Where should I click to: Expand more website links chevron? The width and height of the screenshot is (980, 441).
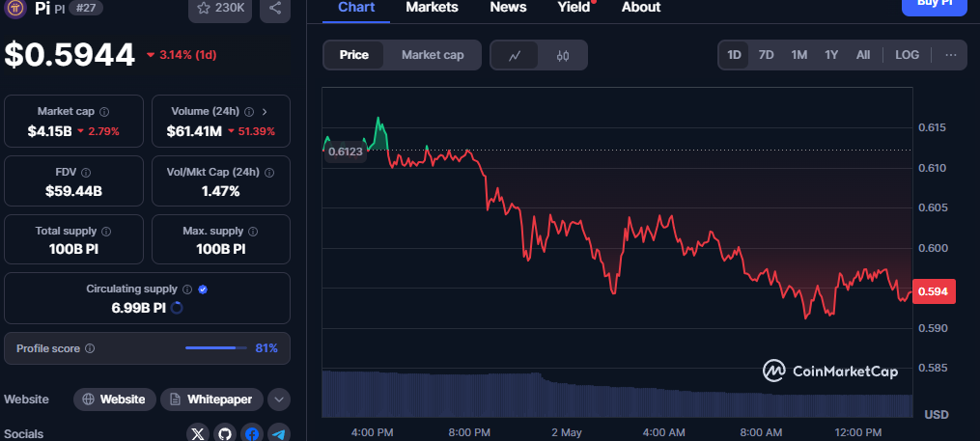[x=279, y=400]
